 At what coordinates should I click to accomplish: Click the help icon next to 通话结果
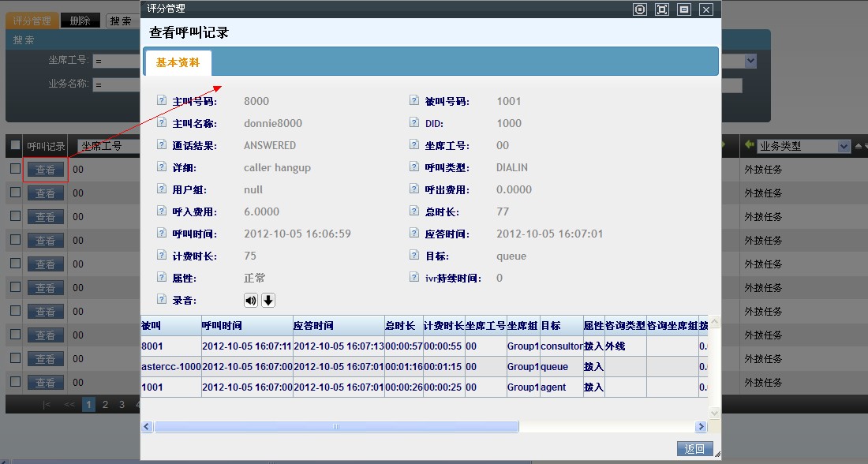click(x=162, y=145)
